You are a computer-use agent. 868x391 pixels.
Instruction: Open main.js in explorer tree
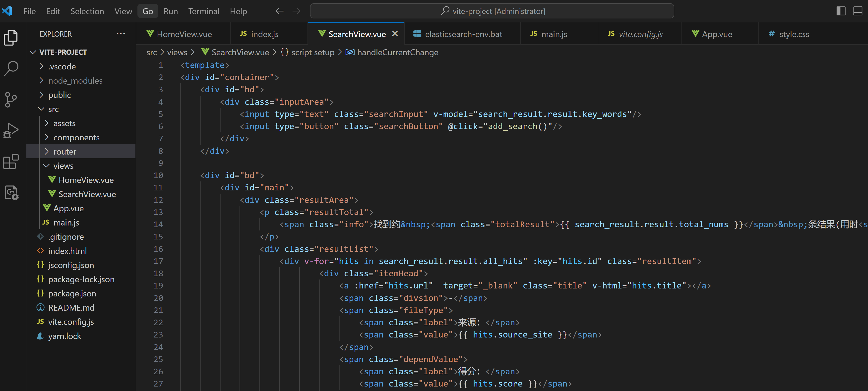coord(81,222)
